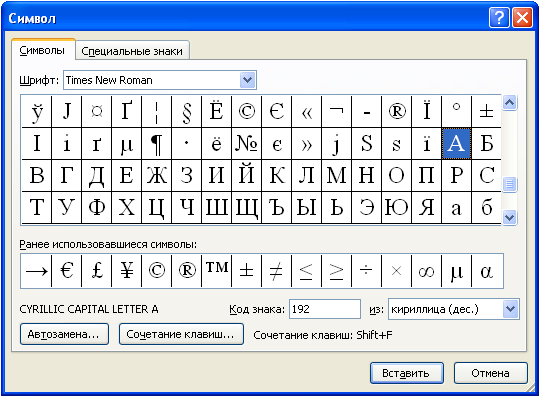Viewport: 539px width, 396px height.
Task: Expand the 'из' encoding dropdown кириллица (дес.)
Action: click(510, 309)
